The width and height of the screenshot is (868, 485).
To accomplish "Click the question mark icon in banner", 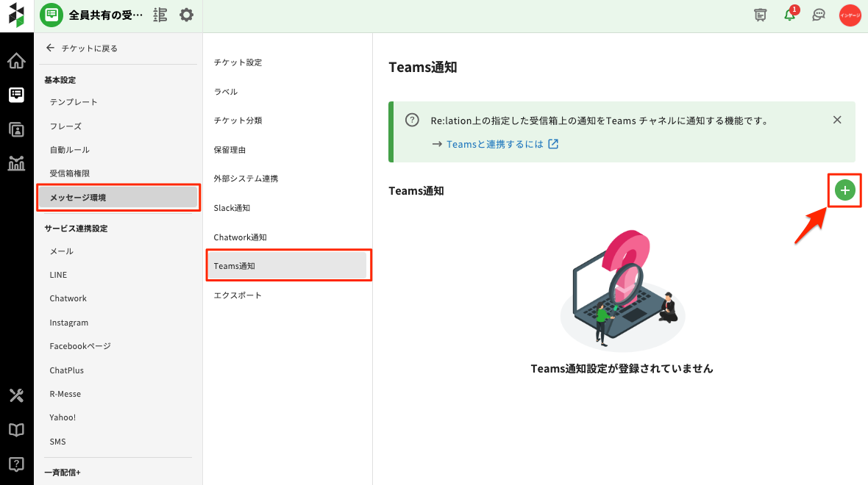I will [x=412, y=120].
